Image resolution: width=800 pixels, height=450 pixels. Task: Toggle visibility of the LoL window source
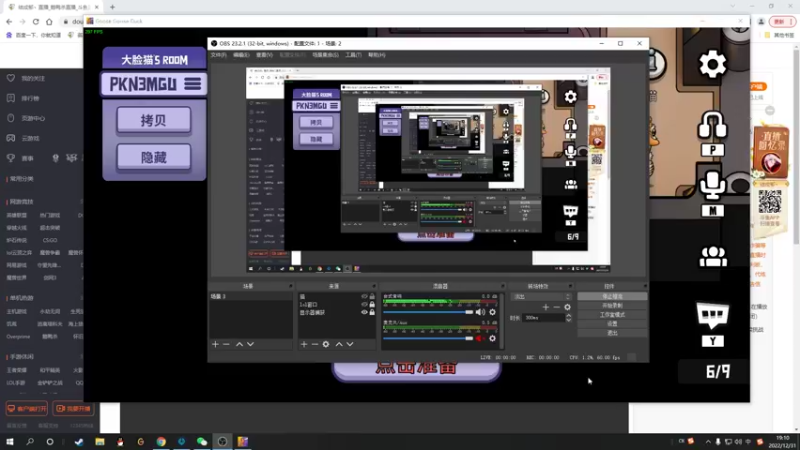364,304
